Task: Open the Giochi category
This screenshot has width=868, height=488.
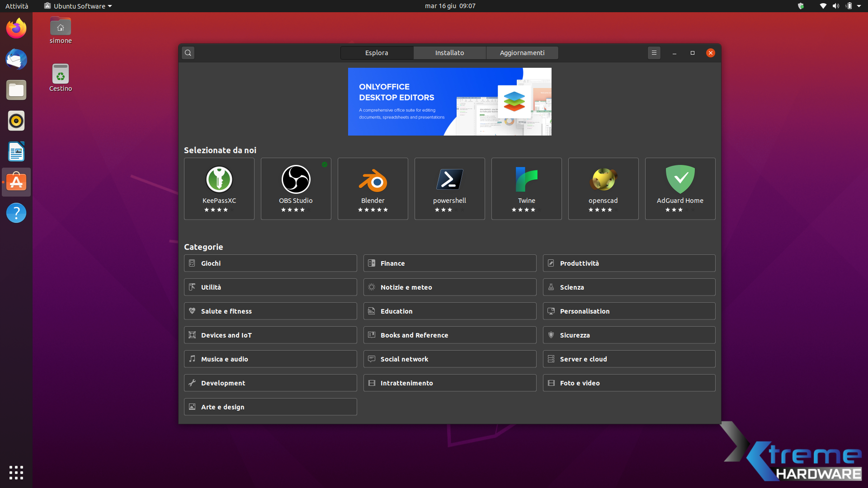Action: [x=270, y=263]
